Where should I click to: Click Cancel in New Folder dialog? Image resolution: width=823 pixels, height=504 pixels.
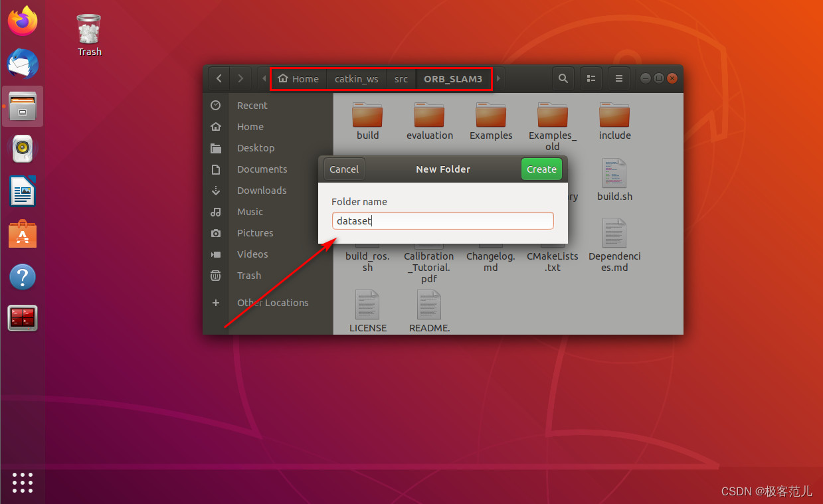(x=344, y=169)
